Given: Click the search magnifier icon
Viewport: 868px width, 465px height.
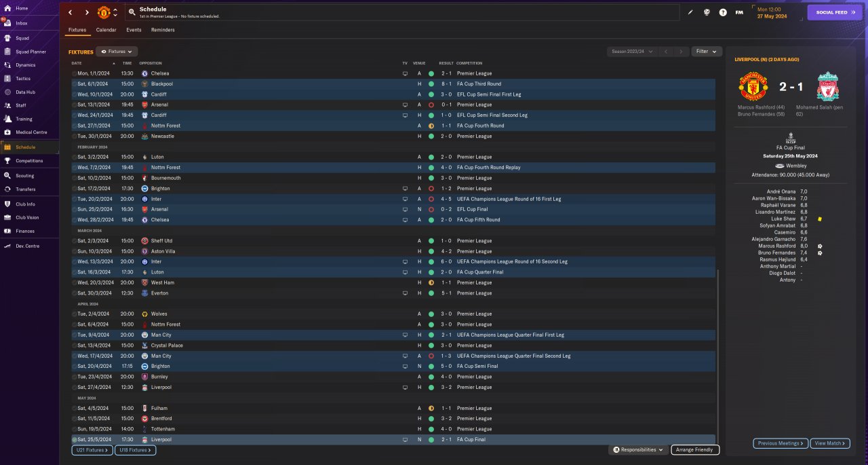Looking at the screenshot, I should pyautogui.click(x=132, y=12).
